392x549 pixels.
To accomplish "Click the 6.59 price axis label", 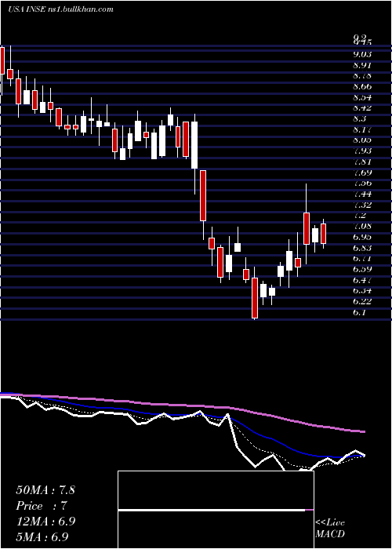I will click(362, 269).
